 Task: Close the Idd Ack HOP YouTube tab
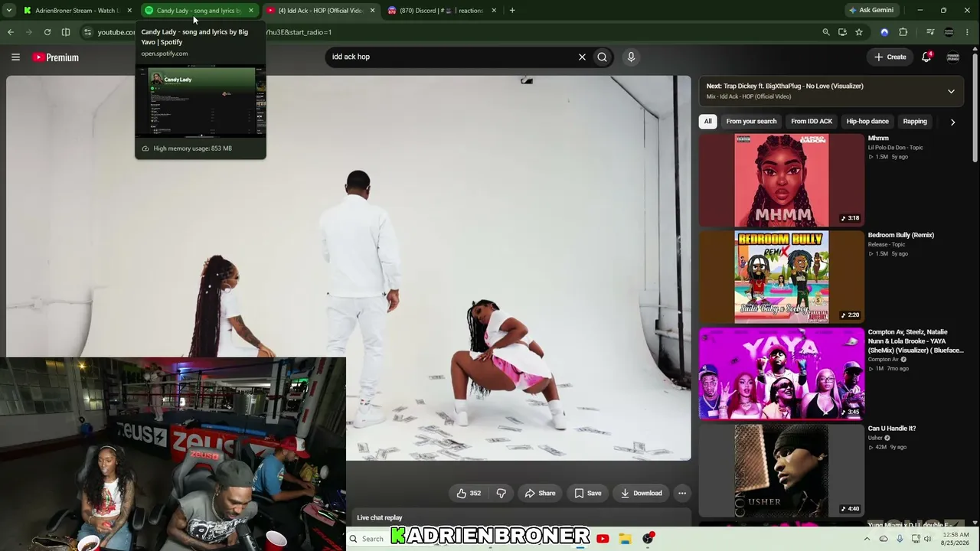pos(372,10)
